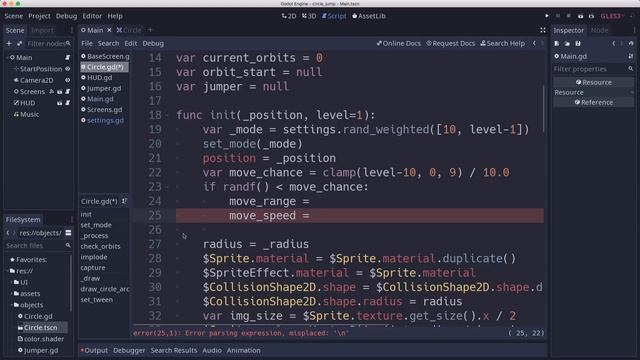Open the script editor File menu
The width and height of the screenshot is (640, 360).
pyautogui.click(x=87, y=43)
